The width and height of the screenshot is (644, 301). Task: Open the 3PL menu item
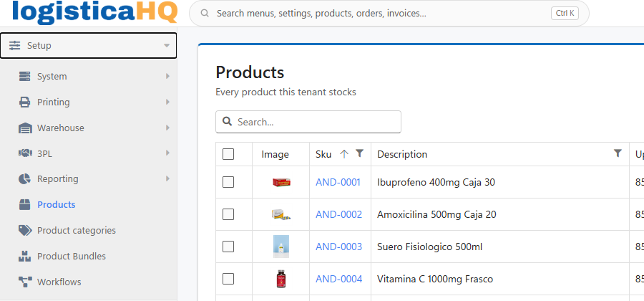click(88, 153)
